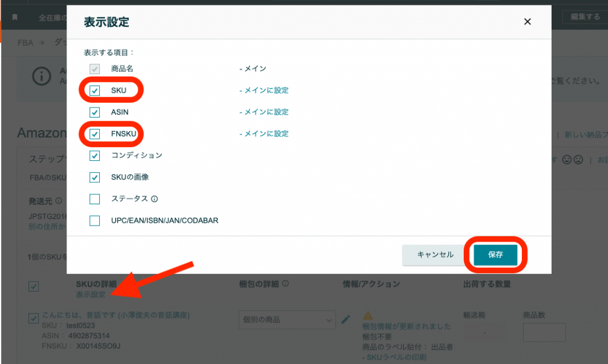The height and width of the screenshot is (364, 608).
Task: Click the 情報/アクション column header
Action: click(371, 284)
